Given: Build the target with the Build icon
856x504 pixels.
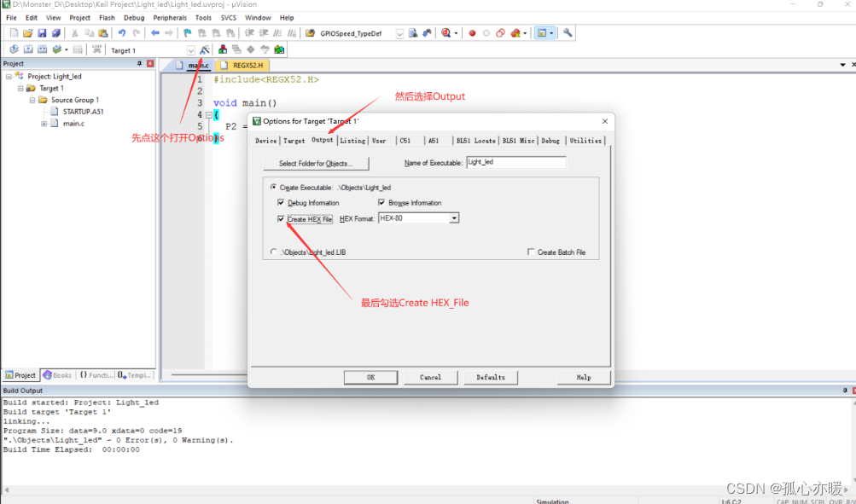Looking at the screenshot, I should tap(28, 49).
